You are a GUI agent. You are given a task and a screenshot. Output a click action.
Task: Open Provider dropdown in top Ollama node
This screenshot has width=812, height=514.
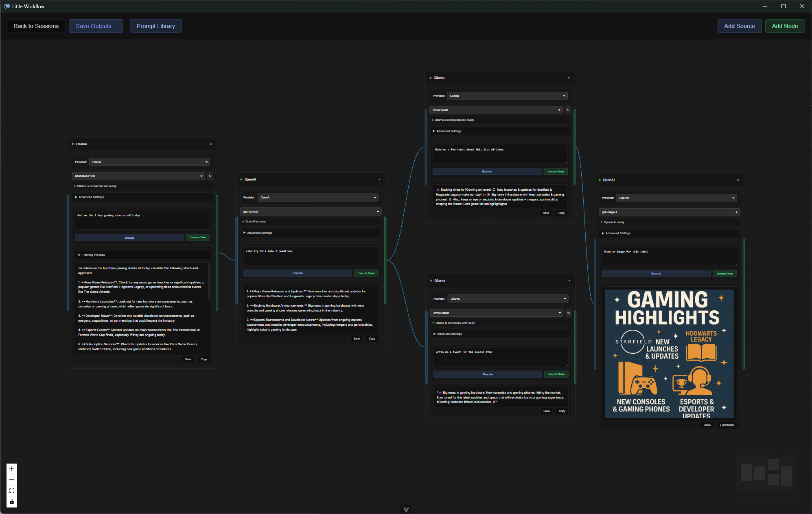coord(507,96)
